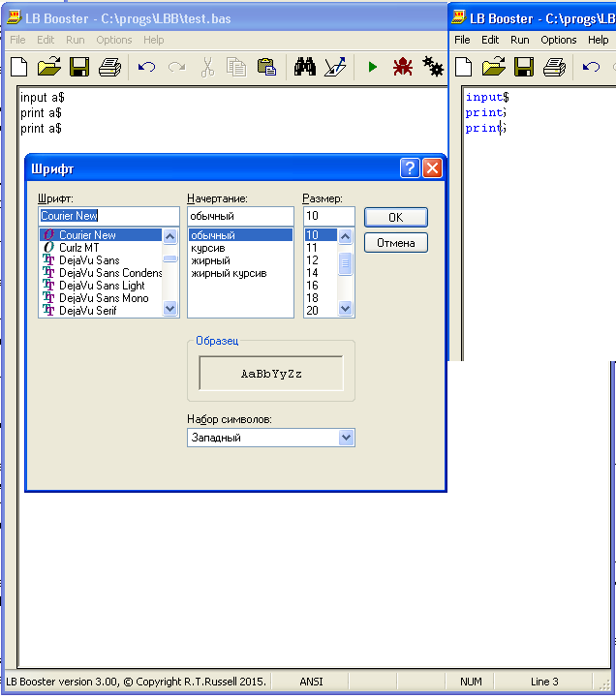Open file icon in left LB Booster window
The width and height of the screenshot is (616, 698).
49,67
